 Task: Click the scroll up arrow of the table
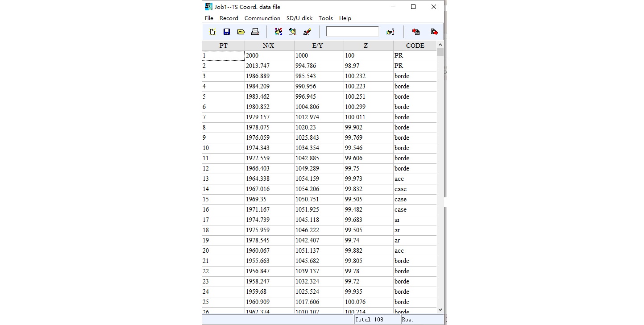pos(440,45)
